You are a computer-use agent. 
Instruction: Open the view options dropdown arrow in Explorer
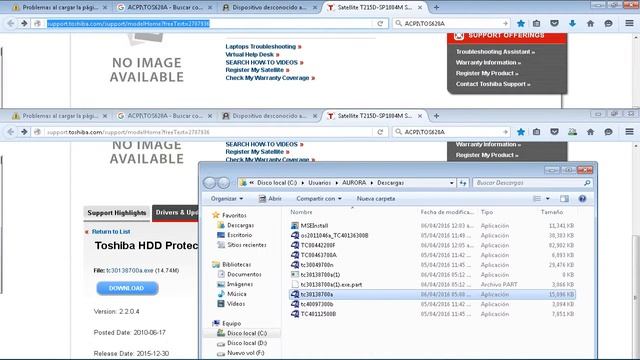coord(548,199)
